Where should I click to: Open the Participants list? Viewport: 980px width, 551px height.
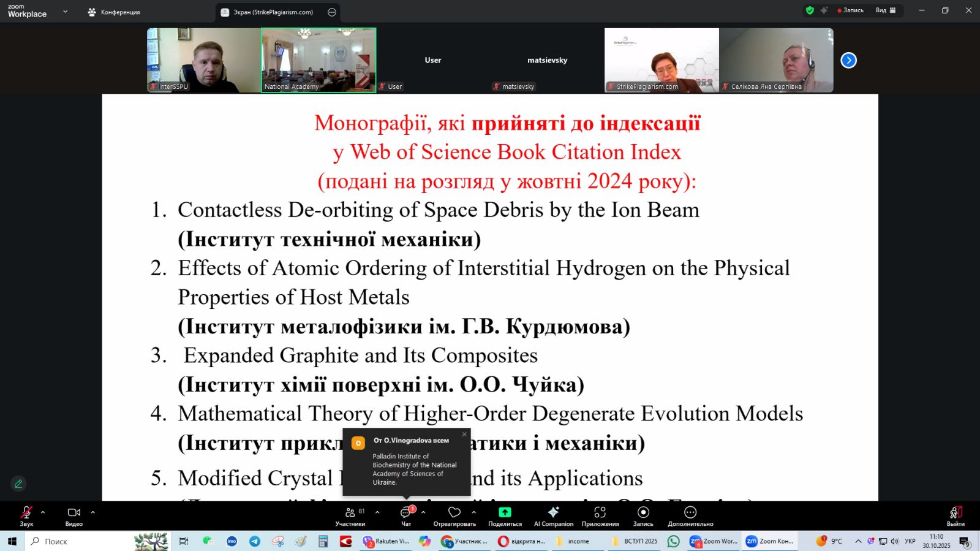tap(350, 513)
